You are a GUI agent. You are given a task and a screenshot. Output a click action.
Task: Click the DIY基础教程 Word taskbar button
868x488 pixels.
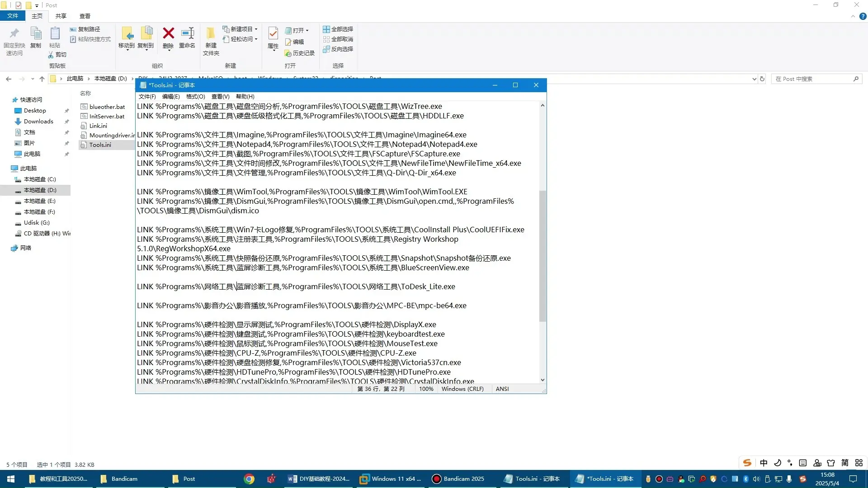[319, 479]
